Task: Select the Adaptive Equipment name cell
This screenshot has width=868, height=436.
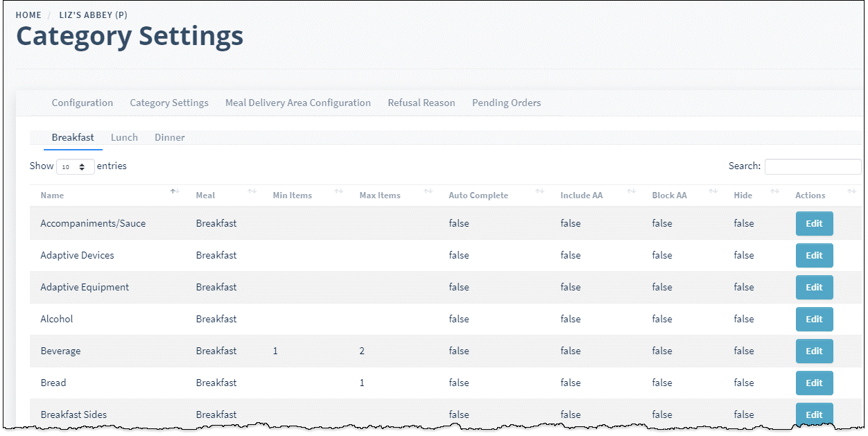Action: point(85,287)
